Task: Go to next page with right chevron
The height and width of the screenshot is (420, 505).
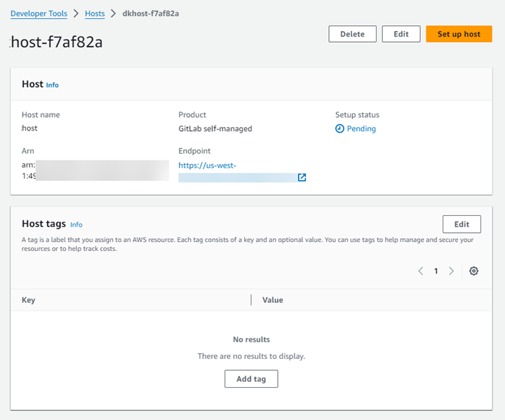Action: click(451, 271)
